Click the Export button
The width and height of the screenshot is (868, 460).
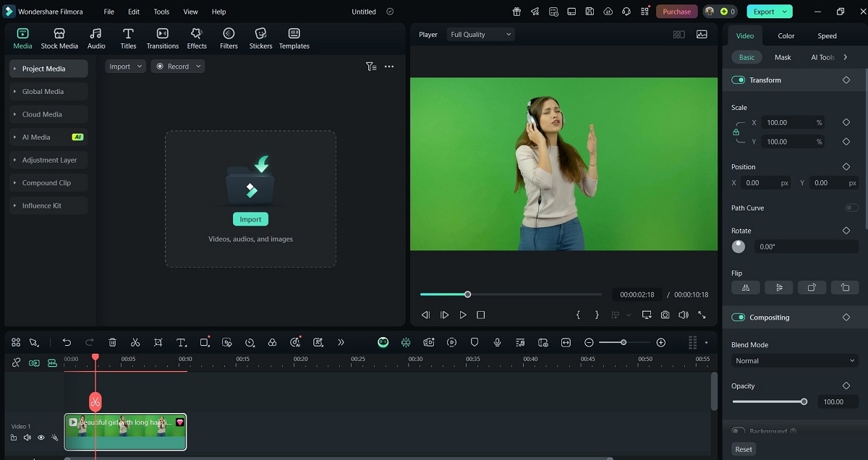tap(769, 12)
